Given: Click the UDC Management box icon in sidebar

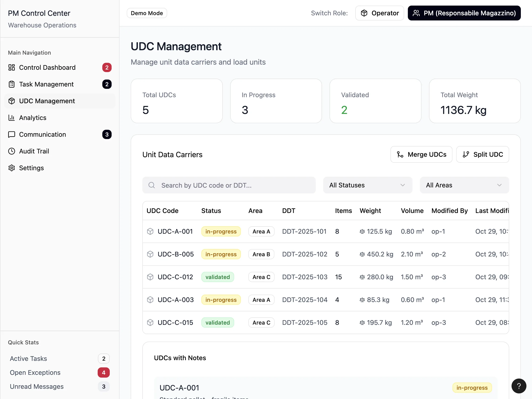Looking at the screenshot, I should [x=12, y=101].
